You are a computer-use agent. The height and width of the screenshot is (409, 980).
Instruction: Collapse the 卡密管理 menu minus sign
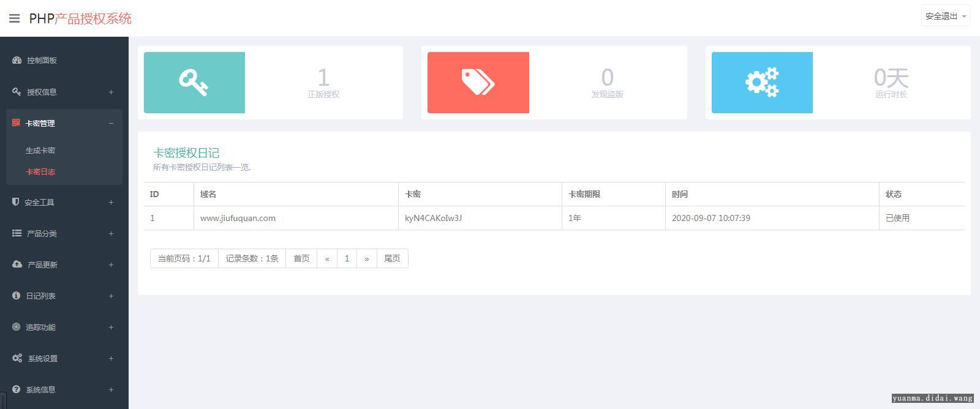pos(111,123)
